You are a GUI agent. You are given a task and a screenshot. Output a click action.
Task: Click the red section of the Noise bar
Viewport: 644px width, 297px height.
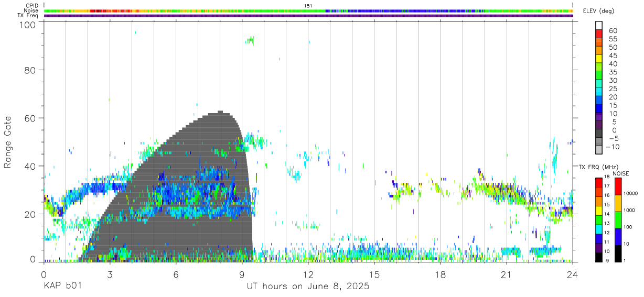click(x=110, y=10)
